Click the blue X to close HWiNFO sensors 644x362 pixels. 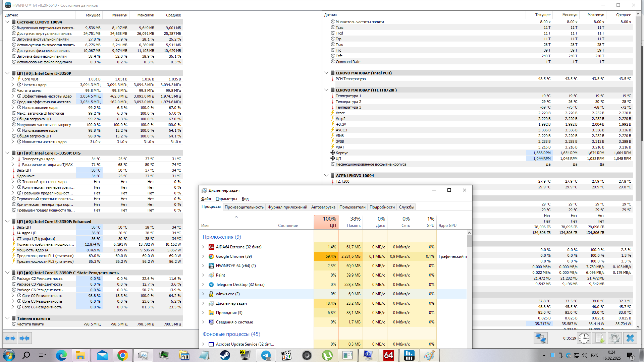tap(630, 338)
